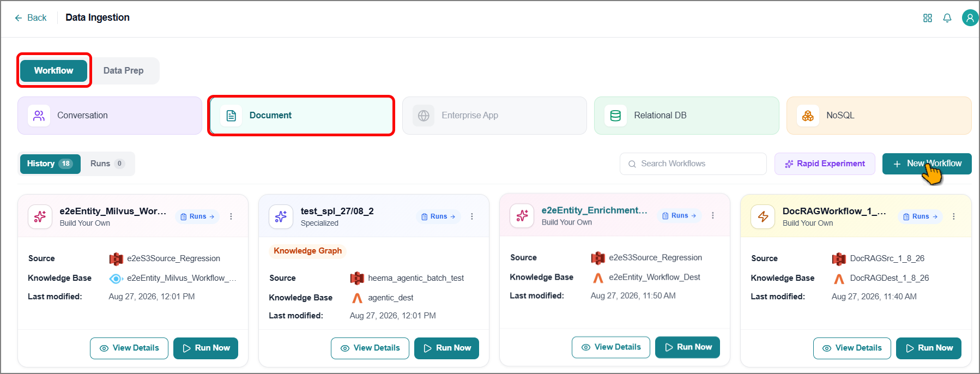Image resolution: width=980 pixels, height=374 pixels.
Task: Click the DocRAGDest_1_8_26 knowledge base name
Action: click(890, 278)
